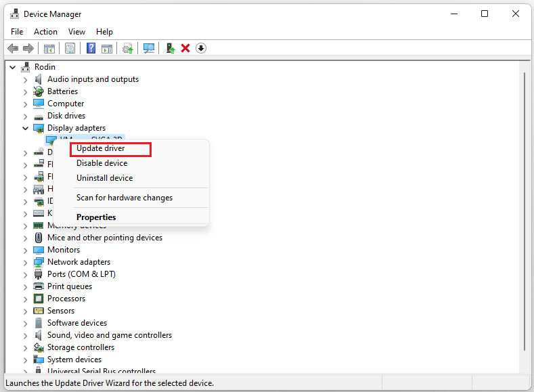Image resolution: width=534 pixels, height=392 pixels.
Task: Click the Update driver toolbar icon with gear
Action: coord(127,48)
